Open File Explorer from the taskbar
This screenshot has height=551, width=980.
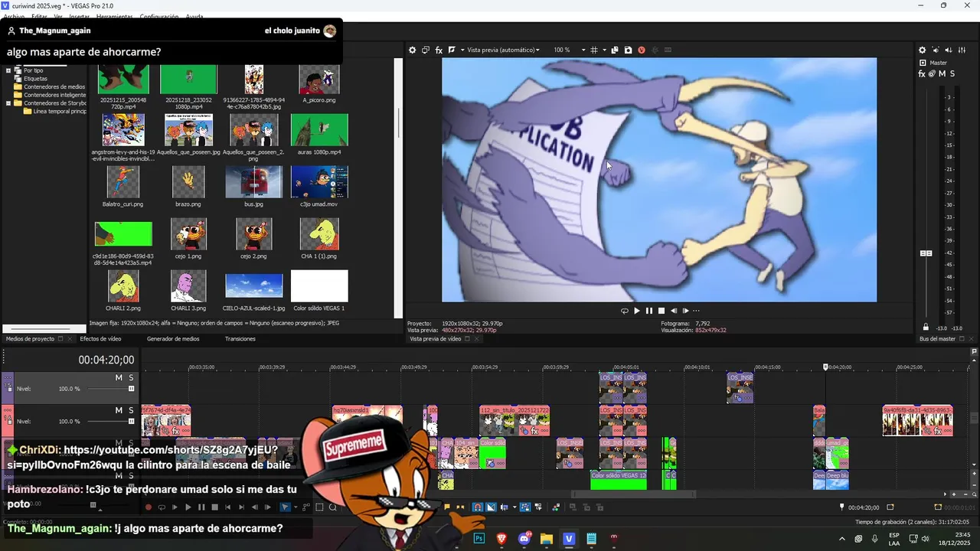pos(547,539)
